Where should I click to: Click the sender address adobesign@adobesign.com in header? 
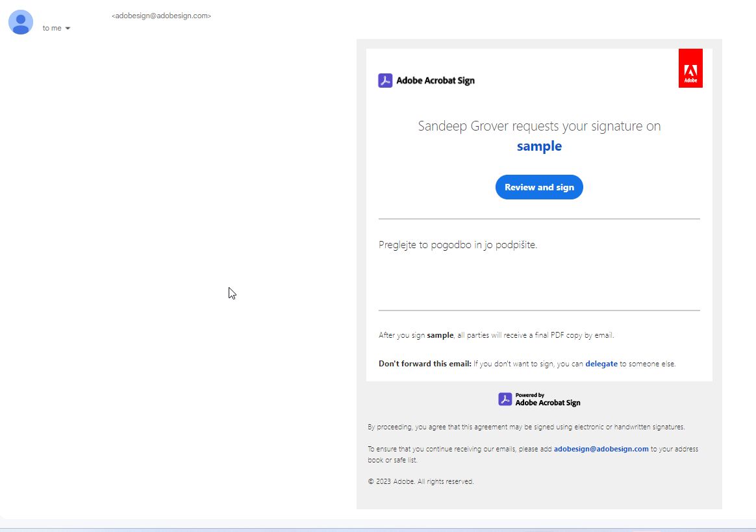coord(162,16)
